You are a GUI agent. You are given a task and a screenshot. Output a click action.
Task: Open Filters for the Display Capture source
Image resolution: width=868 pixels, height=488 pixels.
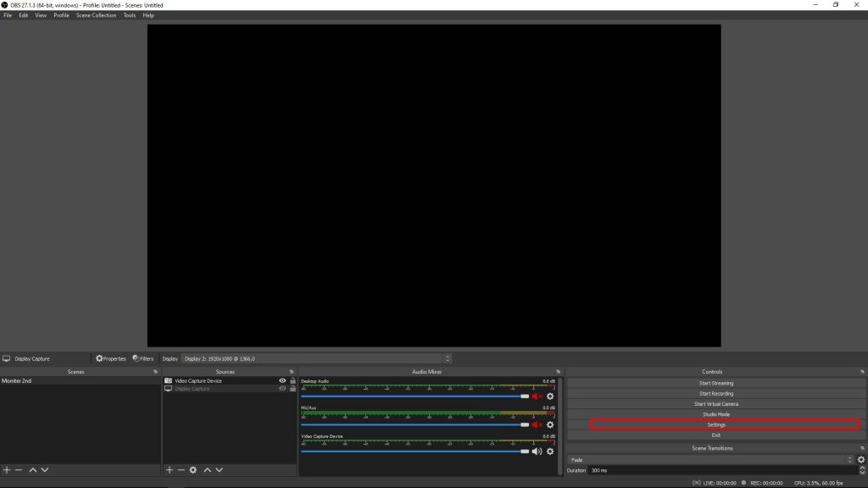point(142,358)
